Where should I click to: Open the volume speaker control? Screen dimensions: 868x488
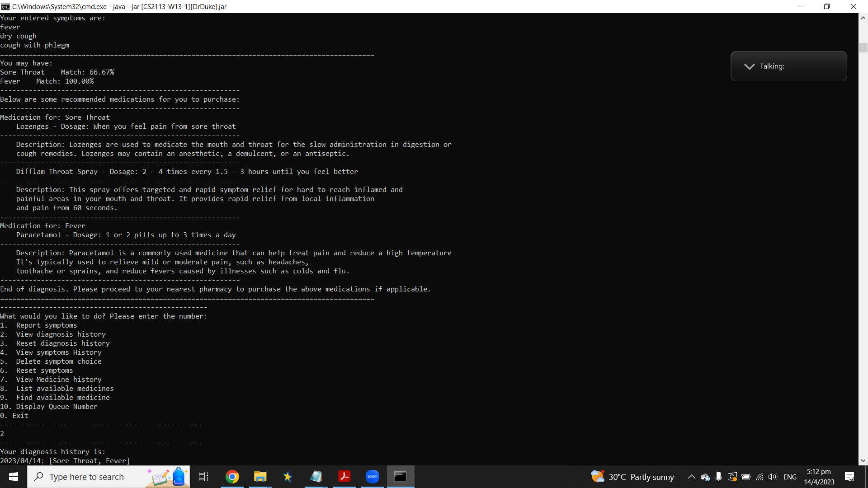click(x=773, y=477)
